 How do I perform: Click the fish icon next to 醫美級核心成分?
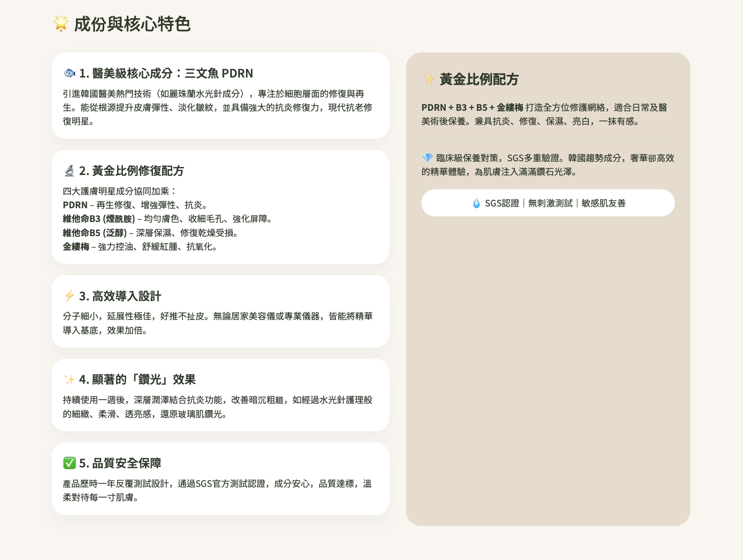pyautogui.click(x=70, y=73)
